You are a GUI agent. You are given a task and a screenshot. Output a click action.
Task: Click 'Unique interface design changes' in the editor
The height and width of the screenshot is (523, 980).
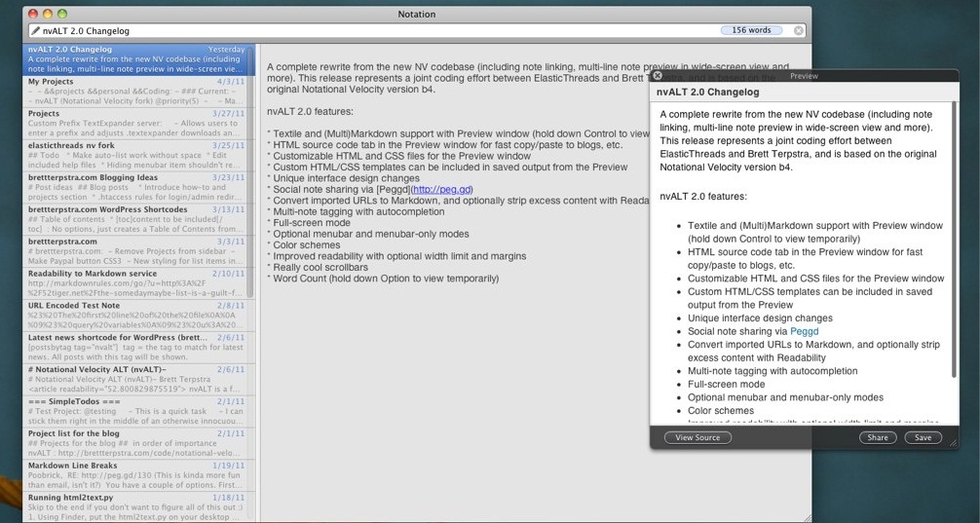click(343, 178)
